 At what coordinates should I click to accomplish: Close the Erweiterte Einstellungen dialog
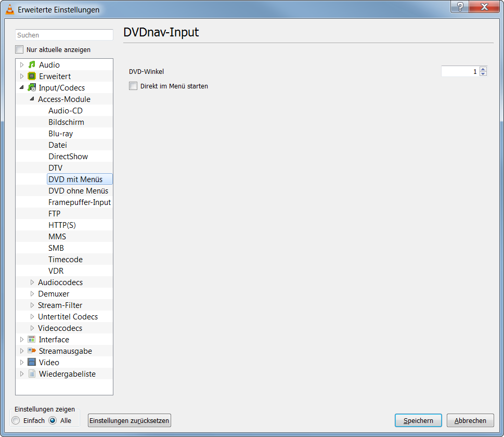tap(484, 7)
